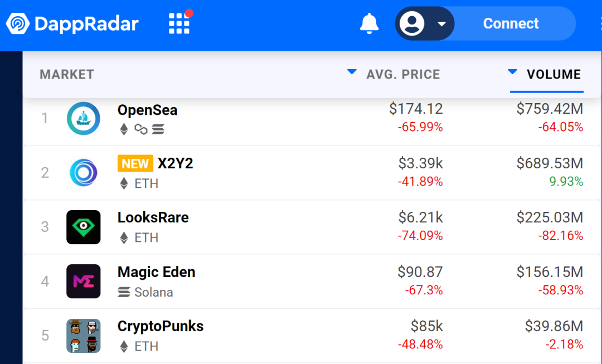The height and width of the screenshot is (364, 602).
Task: Open the CryptoPunks market link
Action: tap(161, 326)
